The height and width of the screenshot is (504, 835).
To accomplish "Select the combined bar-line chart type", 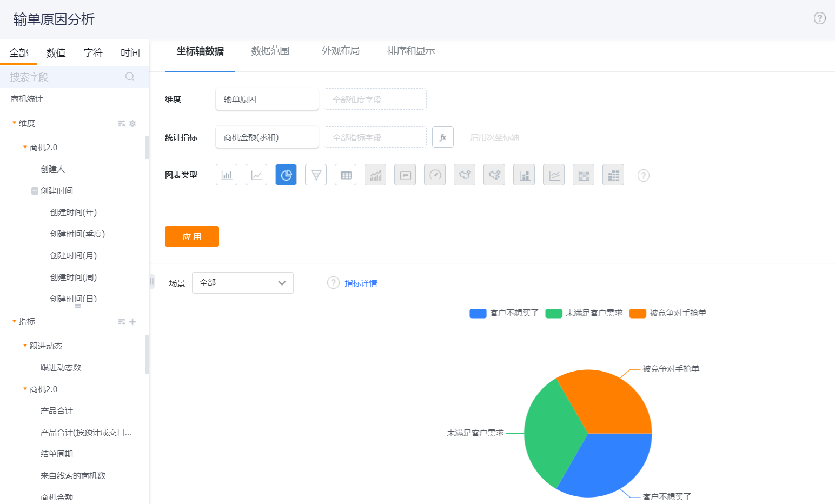I will tap(375, 175).
